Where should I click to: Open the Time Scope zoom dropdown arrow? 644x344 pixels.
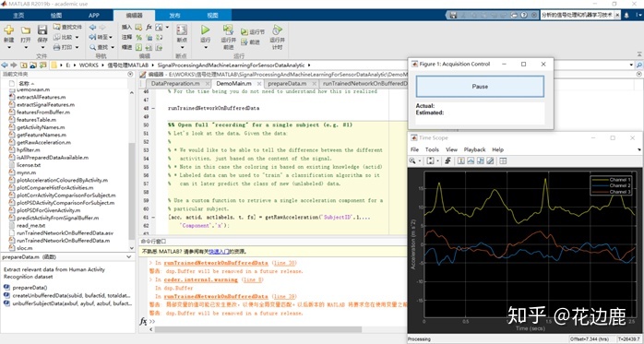(420, 161)
